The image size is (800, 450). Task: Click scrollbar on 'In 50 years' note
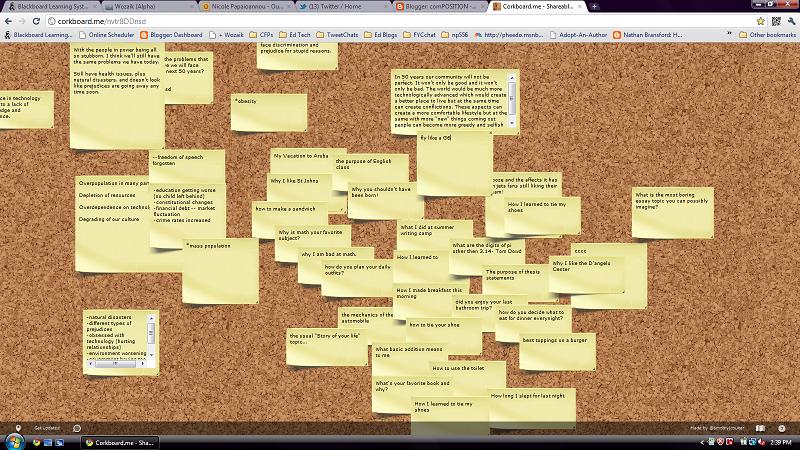point(512,101)
